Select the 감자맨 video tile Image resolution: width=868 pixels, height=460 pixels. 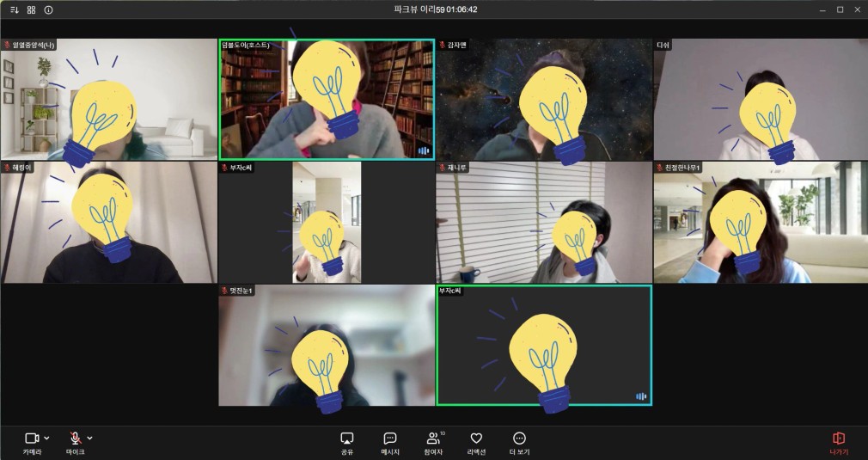(544, 99)
